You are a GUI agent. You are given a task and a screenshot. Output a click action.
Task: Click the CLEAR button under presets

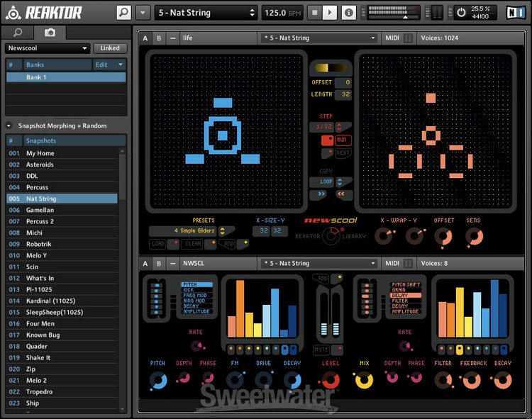click(194, 244)
